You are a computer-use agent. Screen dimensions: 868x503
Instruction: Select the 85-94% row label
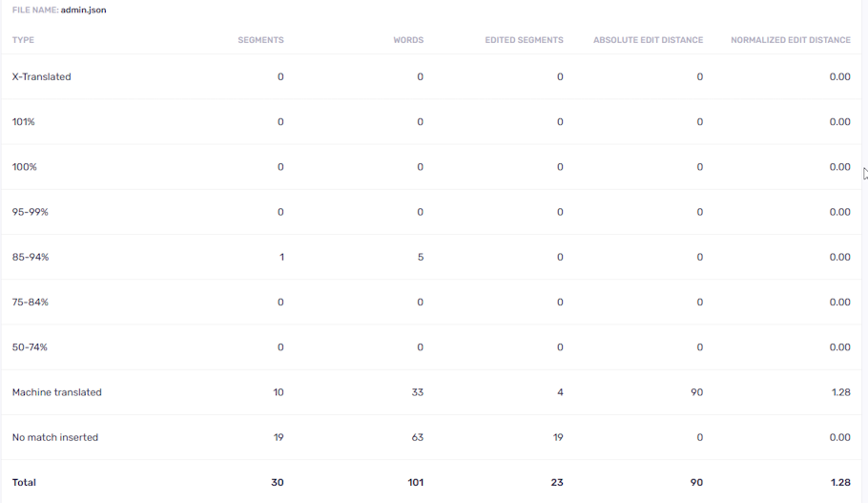(31, 257)
